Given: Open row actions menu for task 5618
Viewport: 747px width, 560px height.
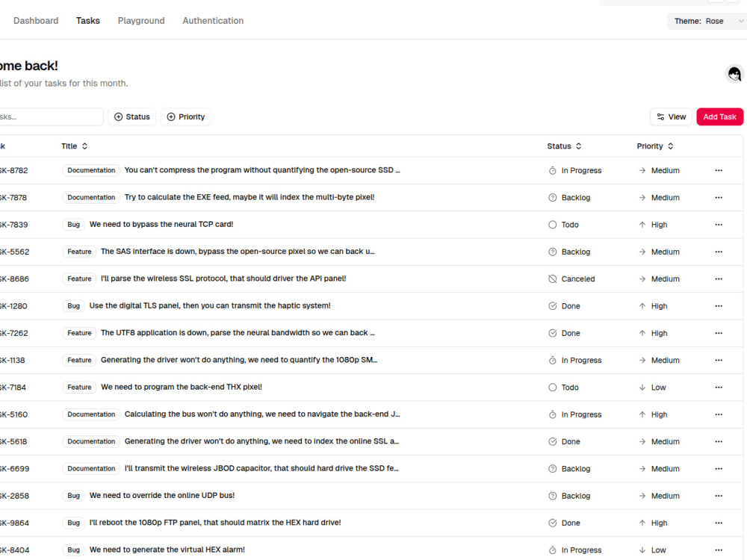Looking at the screenshot, I should click(x=719, y=442).
